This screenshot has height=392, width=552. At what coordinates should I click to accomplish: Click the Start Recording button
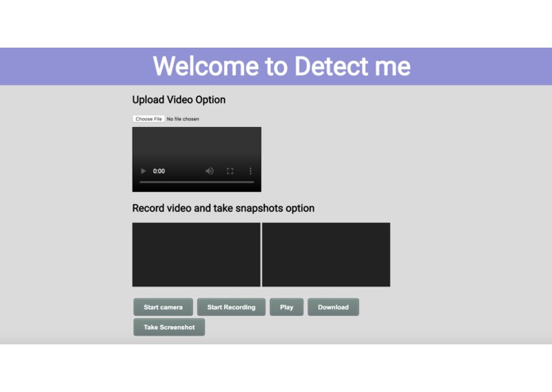click(x=231, y=307)
